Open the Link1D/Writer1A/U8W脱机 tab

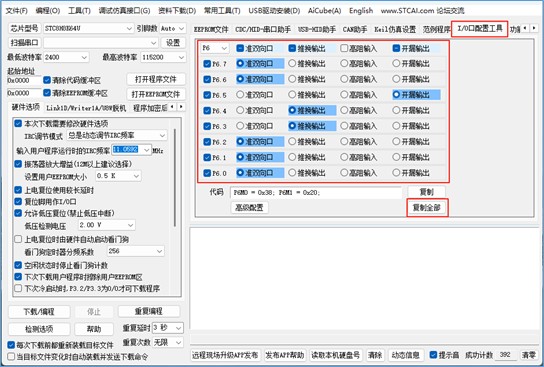pos(86,108)
